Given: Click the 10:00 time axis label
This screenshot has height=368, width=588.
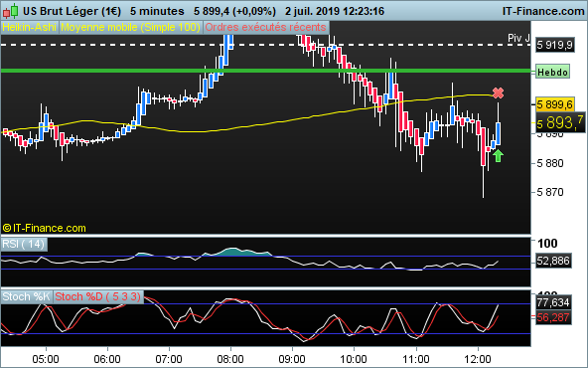Looking at the screenshot, I should [354, 359].
